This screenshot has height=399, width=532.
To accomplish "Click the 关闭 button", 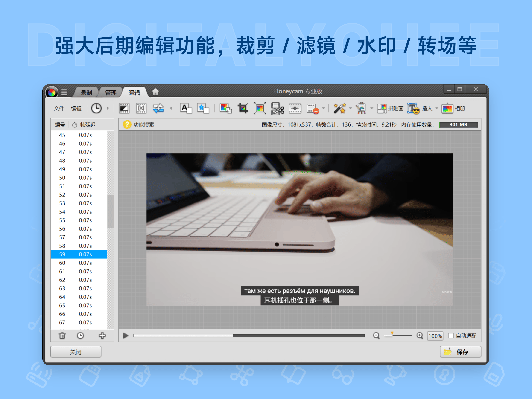I will pyautogui.click(x=76, y=352).
